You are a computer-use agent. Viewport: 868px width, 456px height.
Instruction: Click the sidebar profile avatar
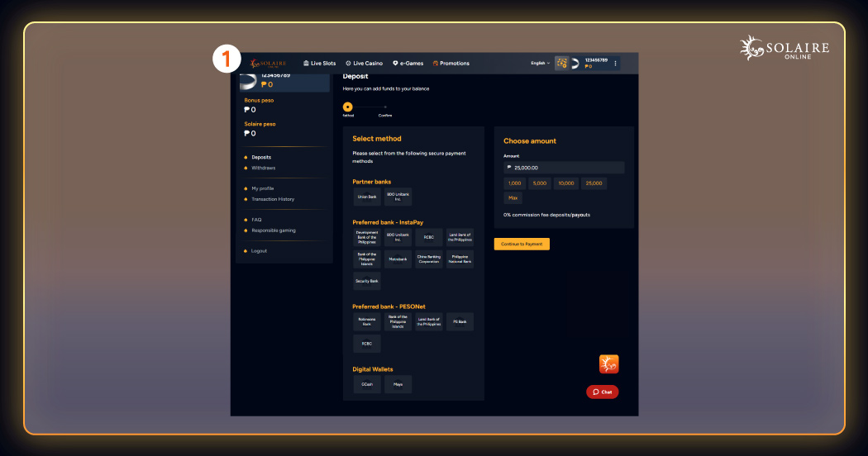coord(249,81)
